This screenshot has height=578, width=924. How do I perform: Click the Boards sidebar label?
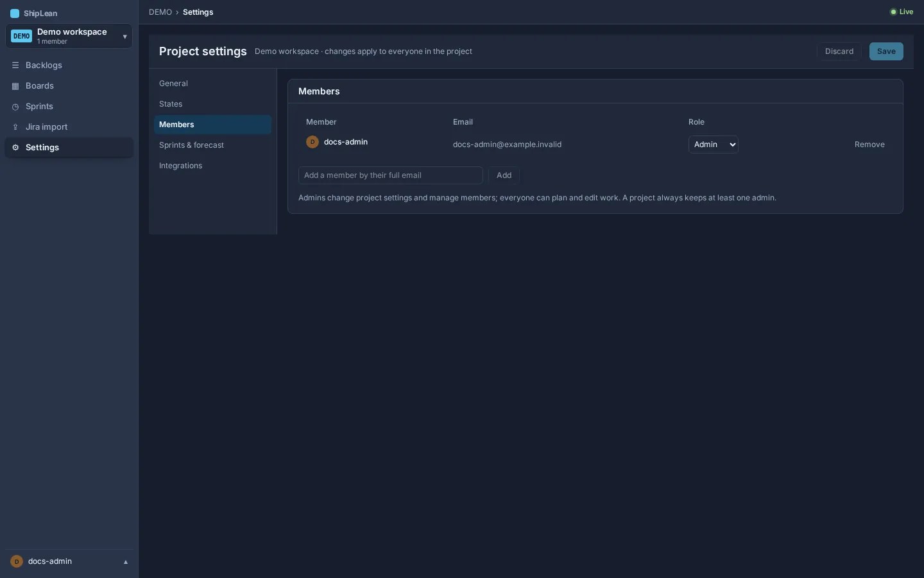pyautogui.click(x=40, y=86)
